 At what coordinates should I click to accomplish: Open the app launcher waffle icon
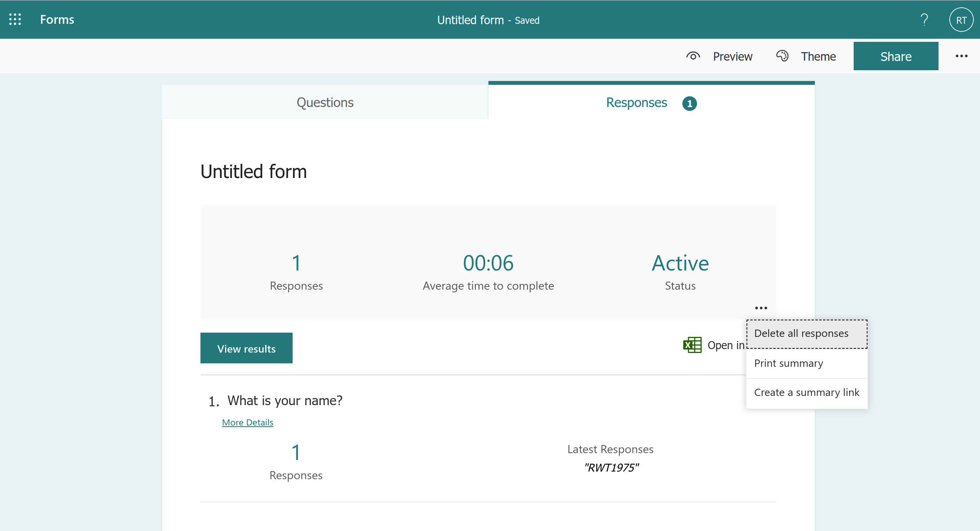[x=15, y=20]
